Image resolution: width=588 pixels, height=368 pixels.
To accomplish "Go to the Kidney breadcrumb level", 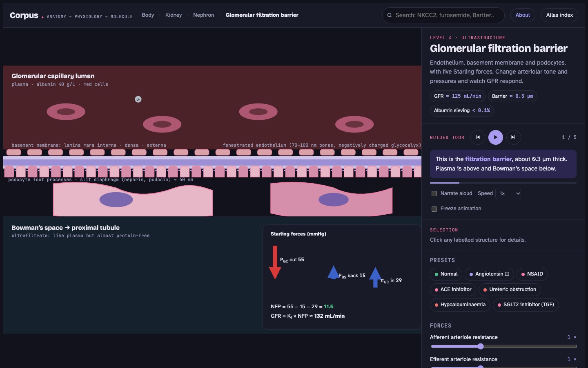I will (174, 15).
